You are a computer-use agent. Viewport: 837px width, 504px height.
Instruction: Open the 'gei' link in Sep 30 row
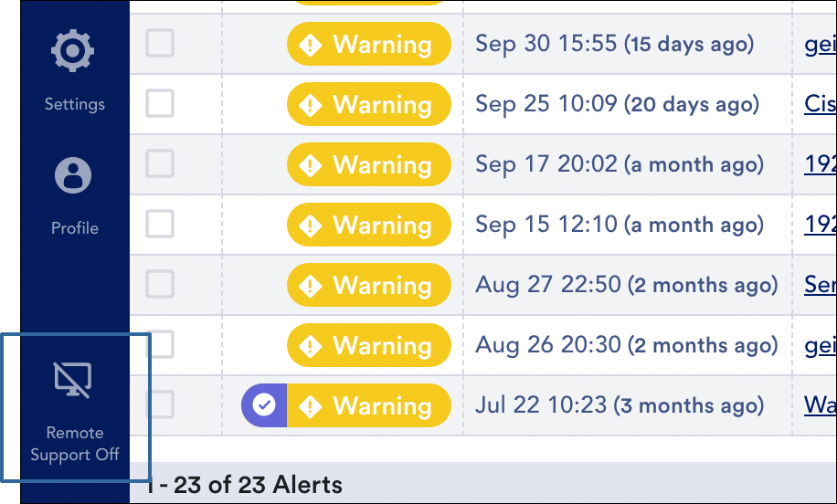tap(821, 44)
